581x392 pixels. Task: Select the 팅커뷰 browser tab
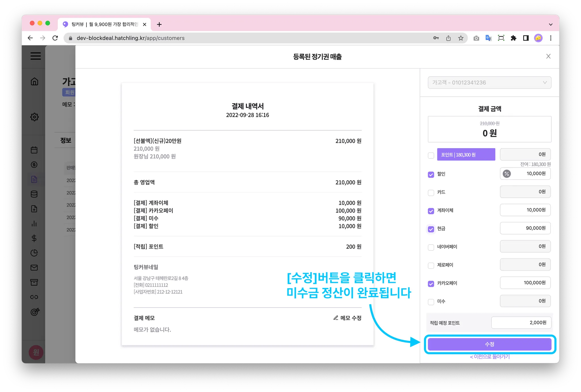coord(104,24)
